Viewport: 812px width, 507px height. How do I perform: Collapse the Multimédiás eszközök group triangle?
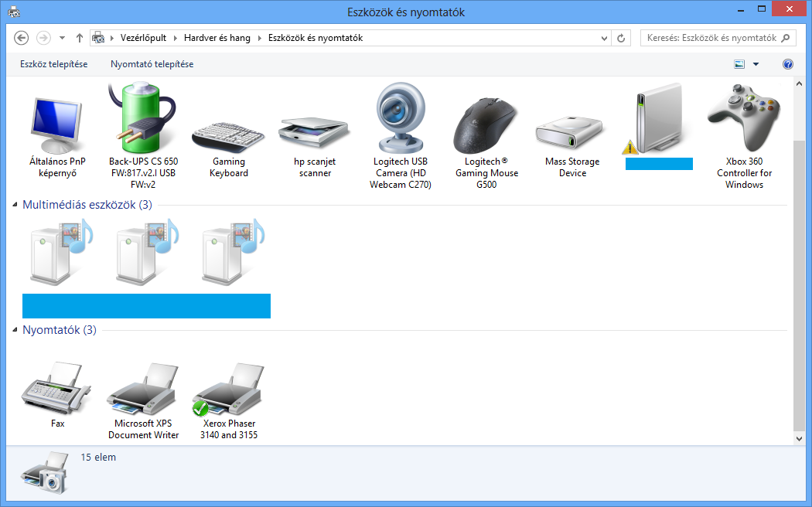15,205
